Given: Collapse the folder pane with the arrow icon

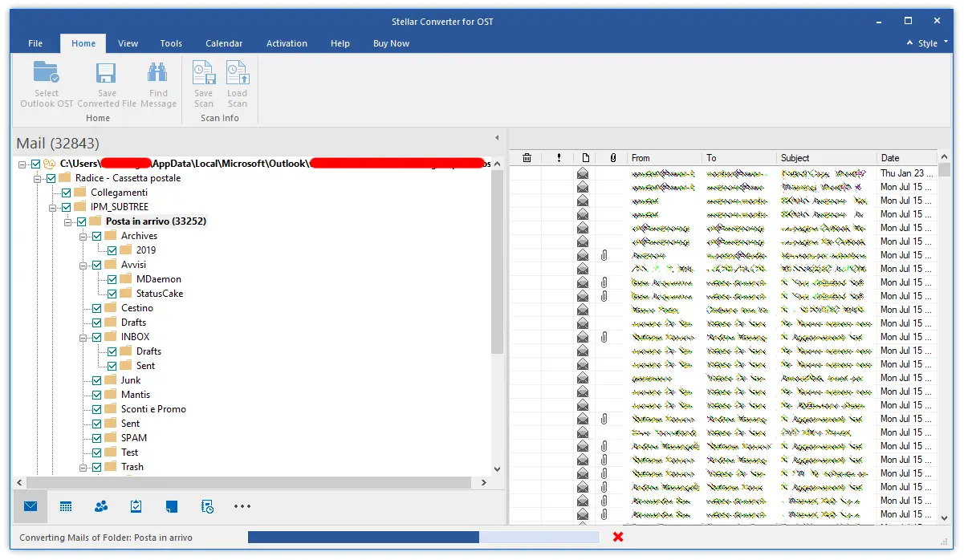Looking at the screenshot, I should pyautogui.click(x=497, y=138).
